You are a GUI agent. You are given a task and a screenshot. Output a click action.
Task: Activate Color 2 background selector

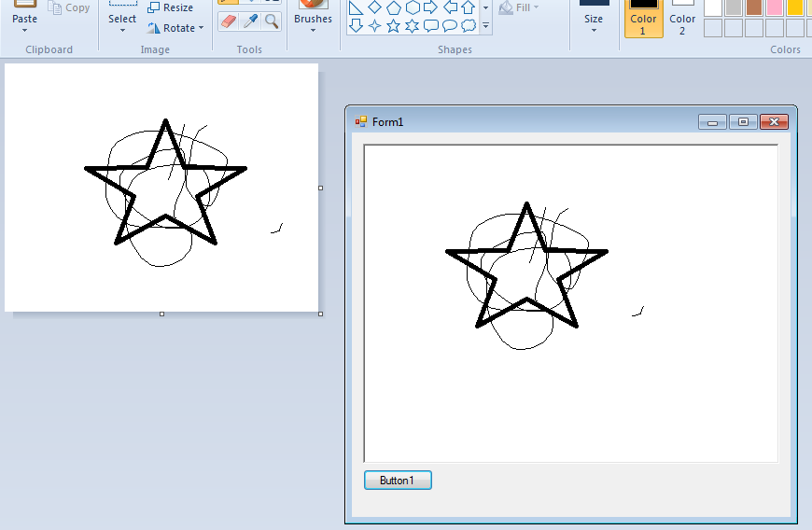click(682, 19)
